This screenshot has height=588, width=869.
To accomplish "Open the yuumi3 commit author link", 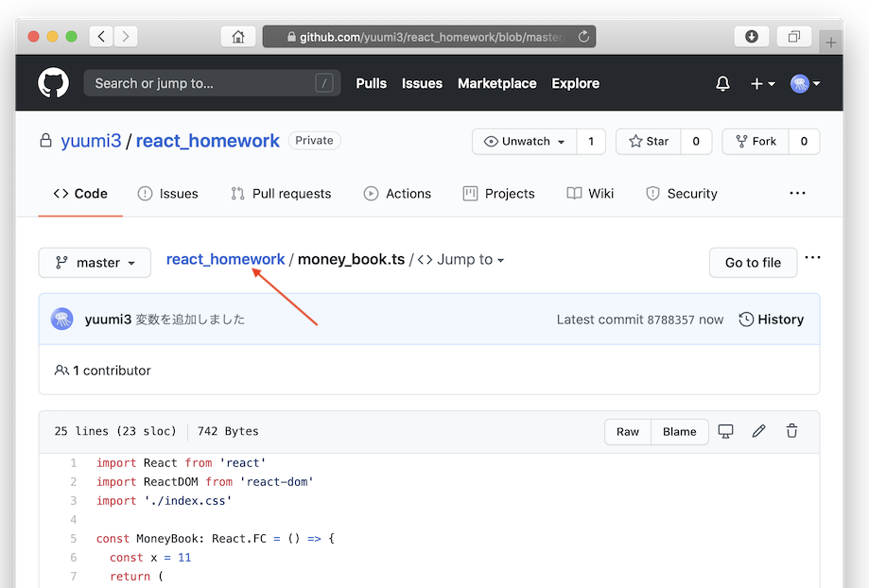I will (108, 320).
